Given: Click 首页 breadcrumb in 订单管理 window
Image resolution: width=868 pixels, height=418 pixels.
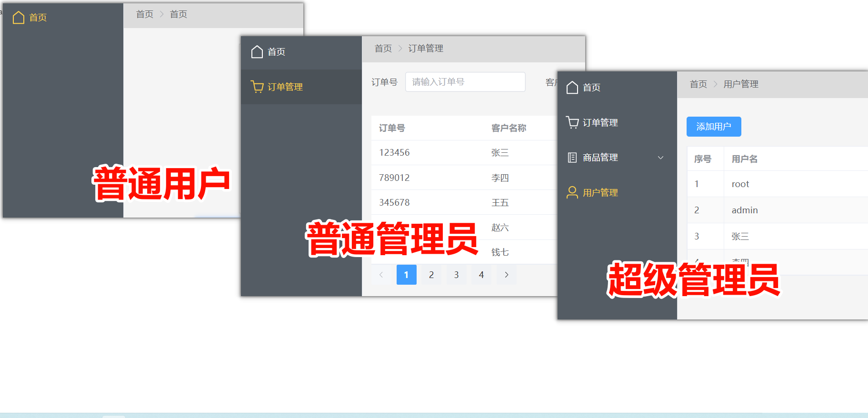Looking at the screenshot, I should click(x=383, y=49).
